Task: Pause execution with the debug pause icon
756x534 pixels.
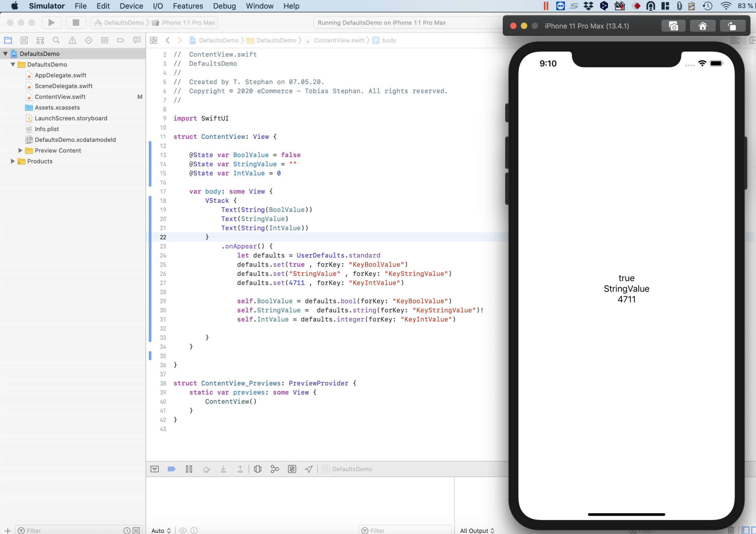Action: point(189,469)
